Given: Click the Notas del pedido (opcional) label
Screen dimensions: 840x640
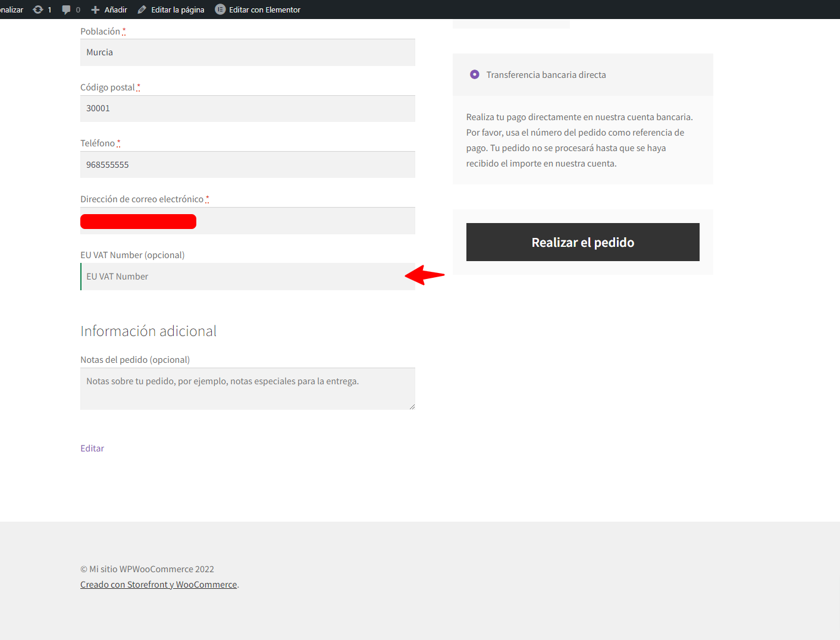Looking at the screenshot, I should [x=135, y=360].
